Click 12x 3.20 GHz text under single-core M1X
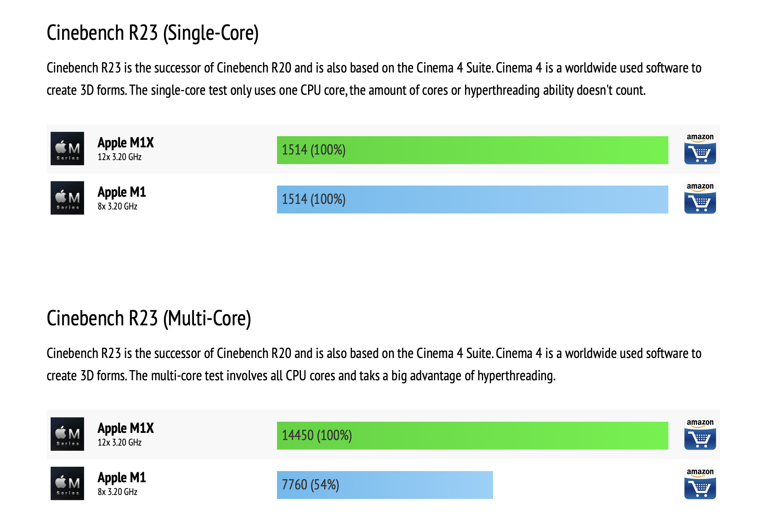This screenshot has height=532, width=766. pos(120,157)
